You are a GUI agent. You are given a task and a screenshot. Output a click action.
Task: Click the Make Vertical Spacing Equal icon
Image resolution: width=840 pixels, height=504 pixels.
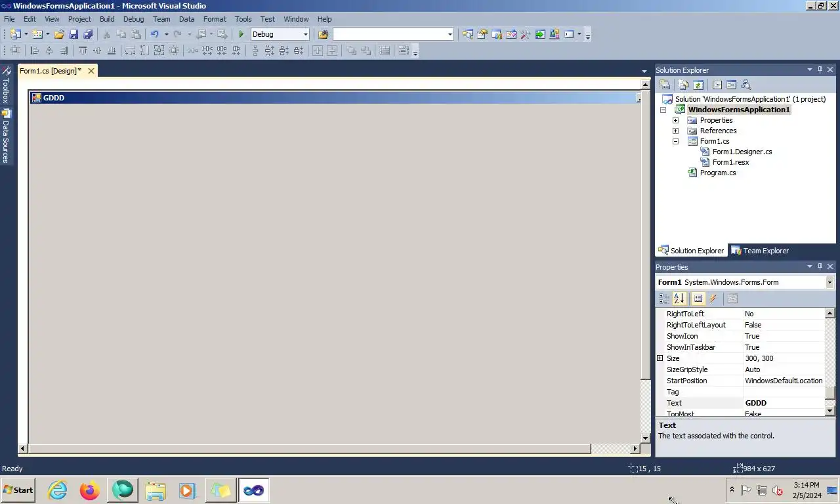(255, 51)
